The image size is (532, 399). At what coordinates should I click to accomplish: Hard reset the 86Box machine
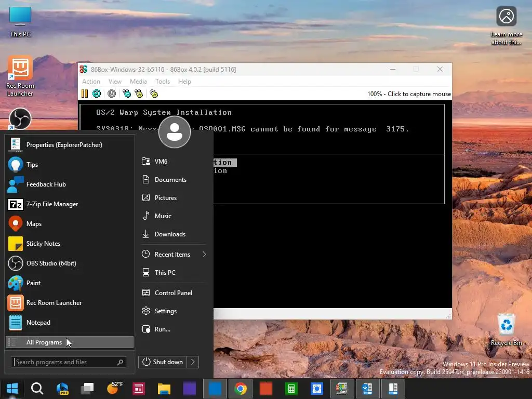click(97, 94)
